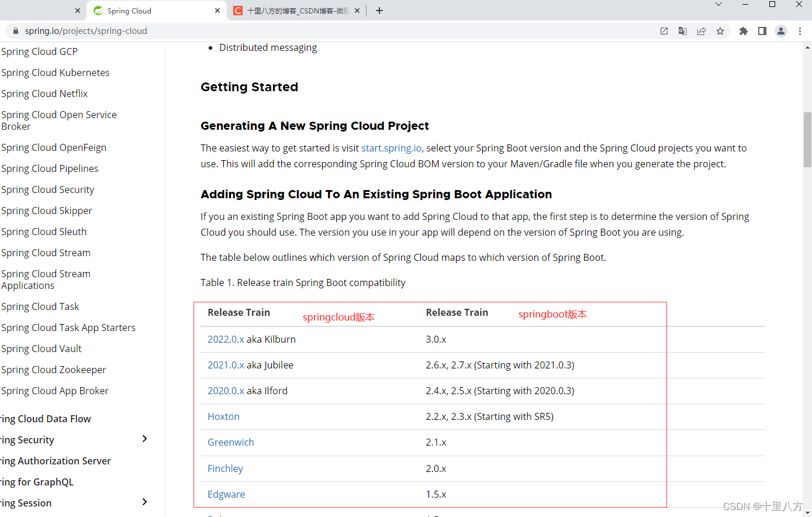The image size is (812, 517).
Task: Close the Spring Cloud tab
Action: click(217, 11)
